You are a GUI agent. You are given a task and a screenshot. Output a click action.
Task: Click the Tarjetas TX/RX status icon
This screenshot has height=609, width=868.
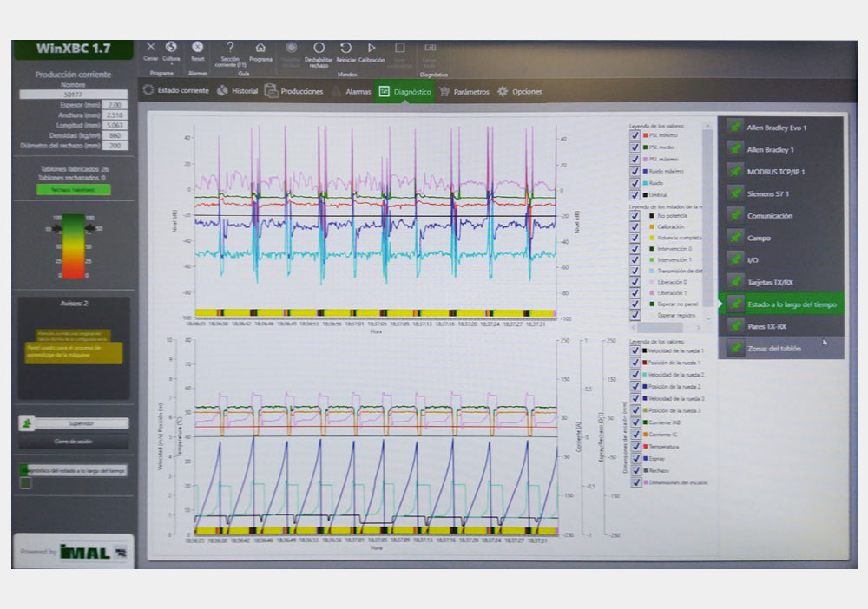coord(735,282)
